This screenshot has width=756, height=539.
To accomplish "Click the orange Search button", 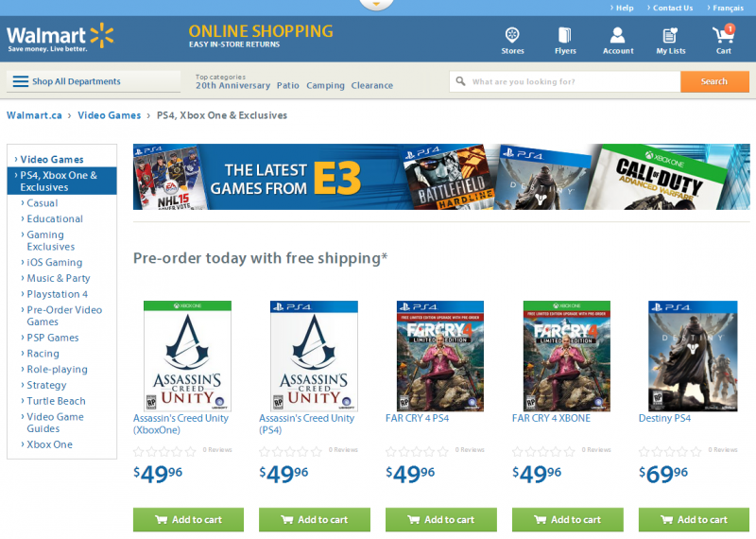I will (x=714, y=81).
